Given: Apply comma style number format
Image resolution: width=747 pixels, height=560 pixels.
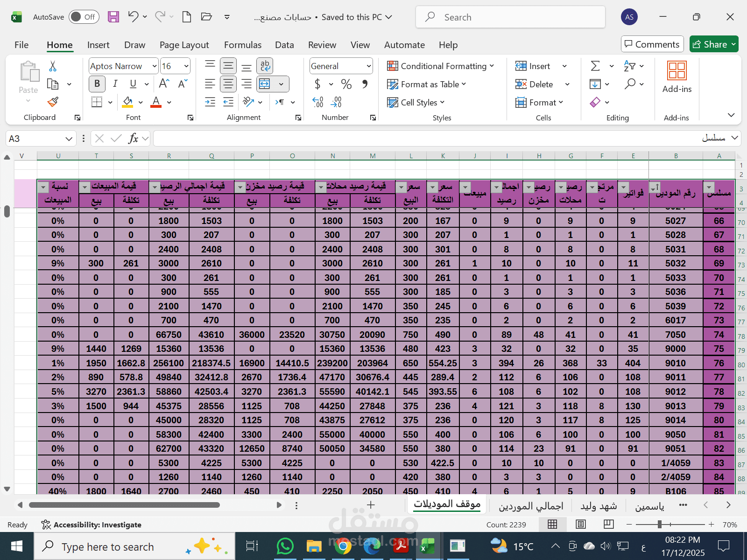Looking at the screenshot, I should (365, 84).
